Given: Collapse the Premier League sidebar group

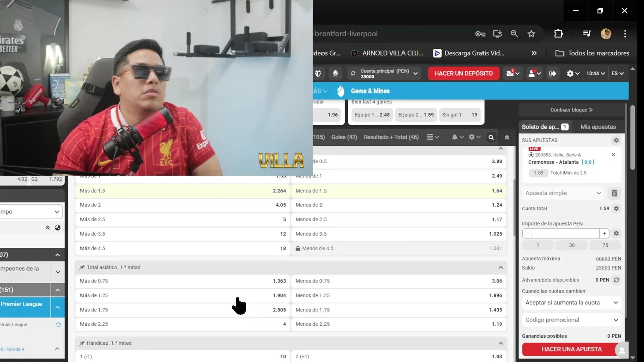Looking at the screenshot, I should point(58,307).
